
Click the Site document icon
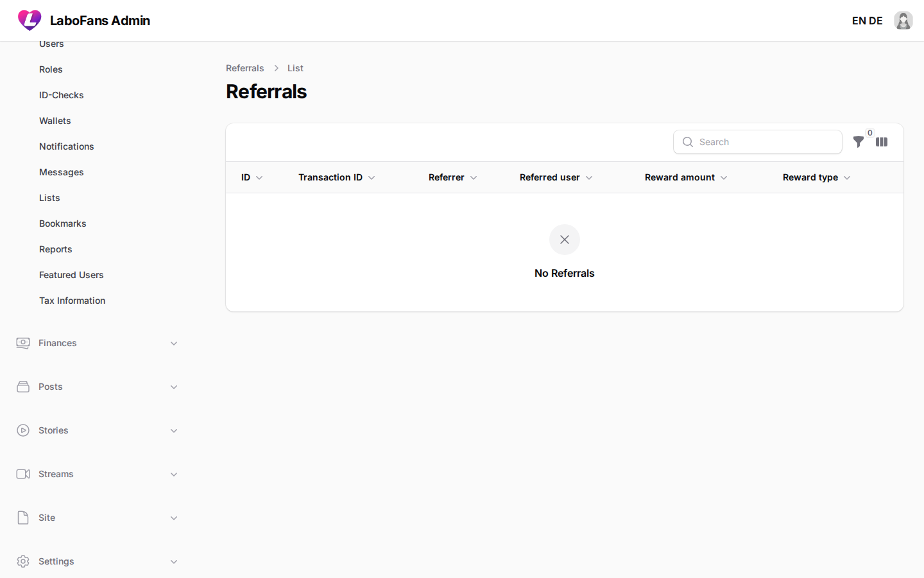point(23,518)
